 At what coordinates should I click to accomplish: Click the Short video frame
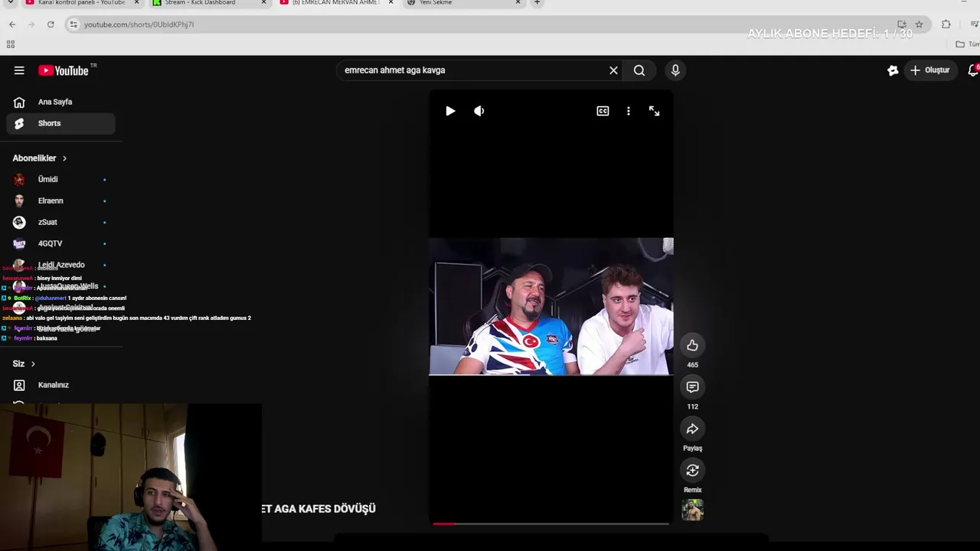pos(551,307)
